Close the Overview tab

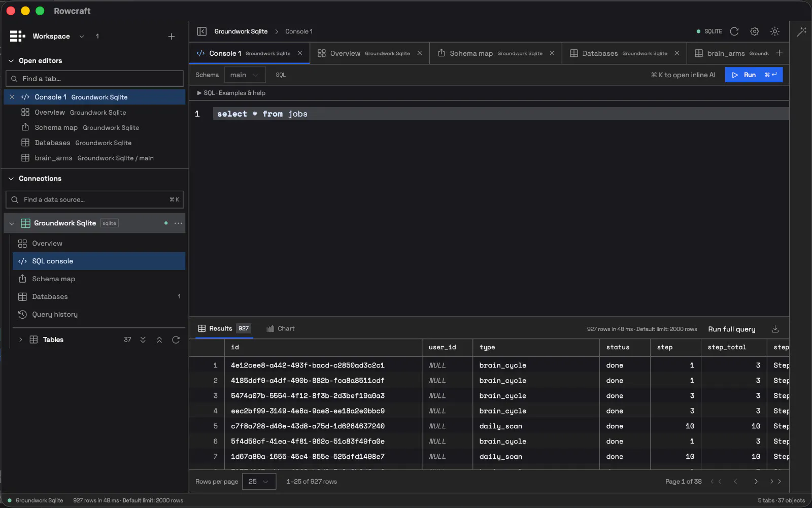419,53
